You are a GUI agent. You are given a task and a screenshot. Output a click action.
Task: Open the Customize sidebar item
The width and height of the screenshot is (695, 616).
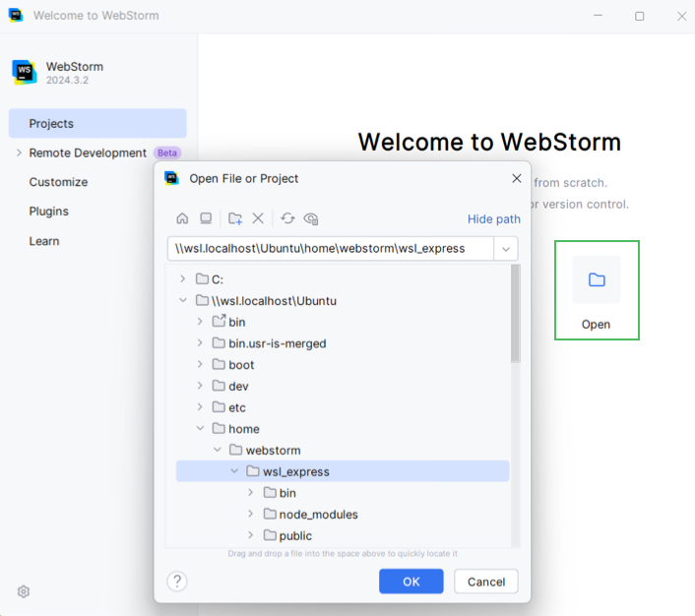[58, 182]
